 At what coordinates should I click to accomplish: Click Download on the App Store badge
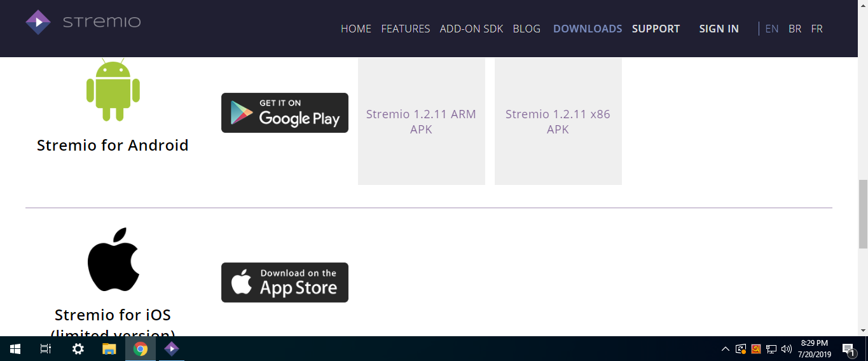[285, 282]
